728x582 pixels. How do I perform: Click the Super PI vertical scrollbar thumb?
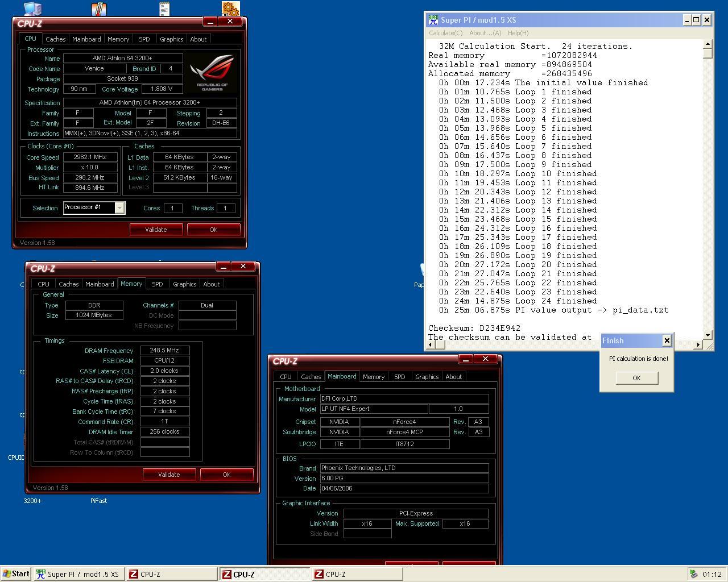(x=708, y=53)
